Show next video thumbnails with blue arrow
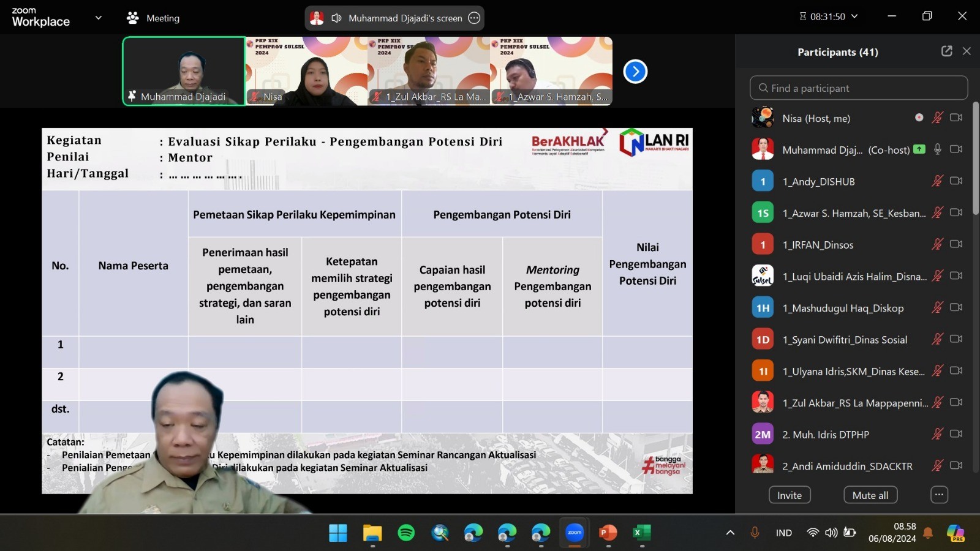The width and height of the screenshot is (980, 551). (635, 72)
